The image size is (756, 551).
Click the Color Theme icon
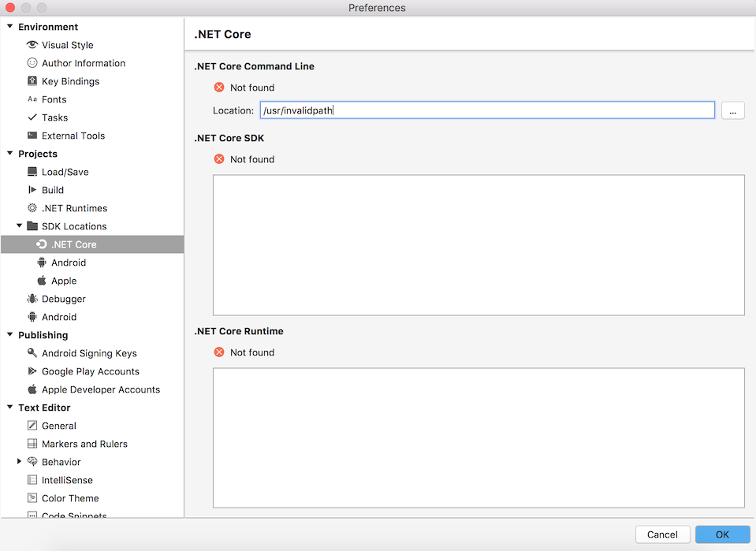(32, 498)
